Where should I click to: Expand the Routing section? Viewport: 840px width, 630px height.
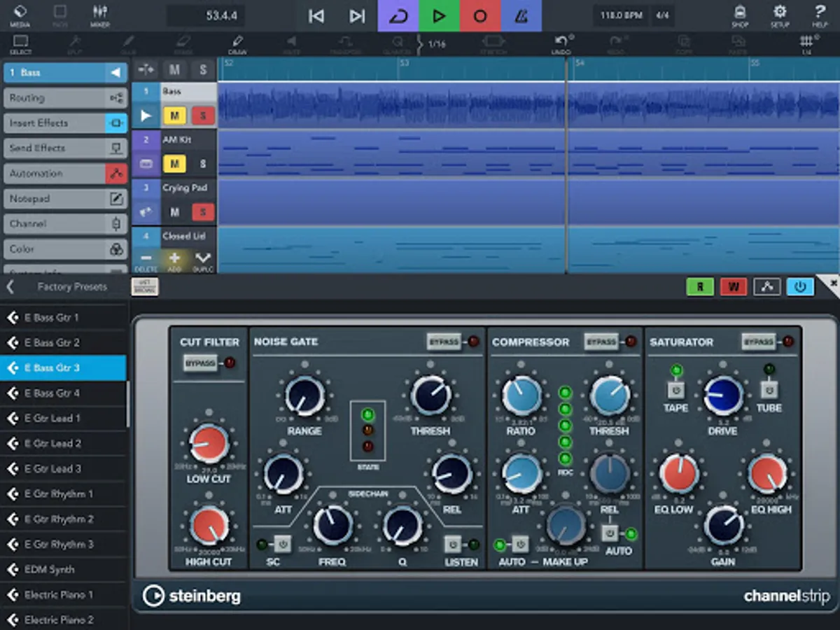(64, 98)
